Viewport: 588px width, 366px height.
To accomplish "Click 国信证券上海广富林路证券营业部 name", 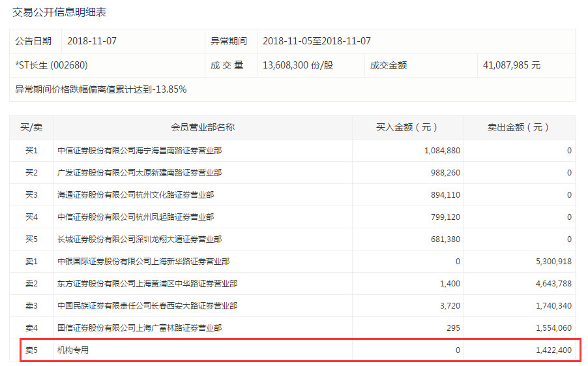I will pyautogui.click(x=140, y=328).
